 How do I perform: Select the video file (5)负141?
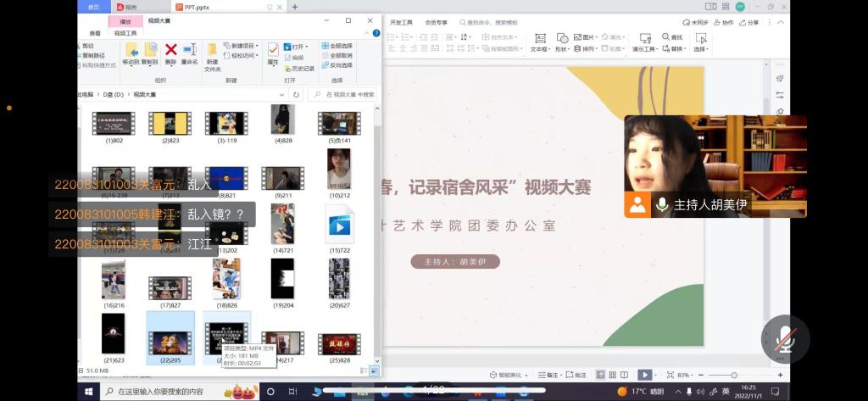339,127
